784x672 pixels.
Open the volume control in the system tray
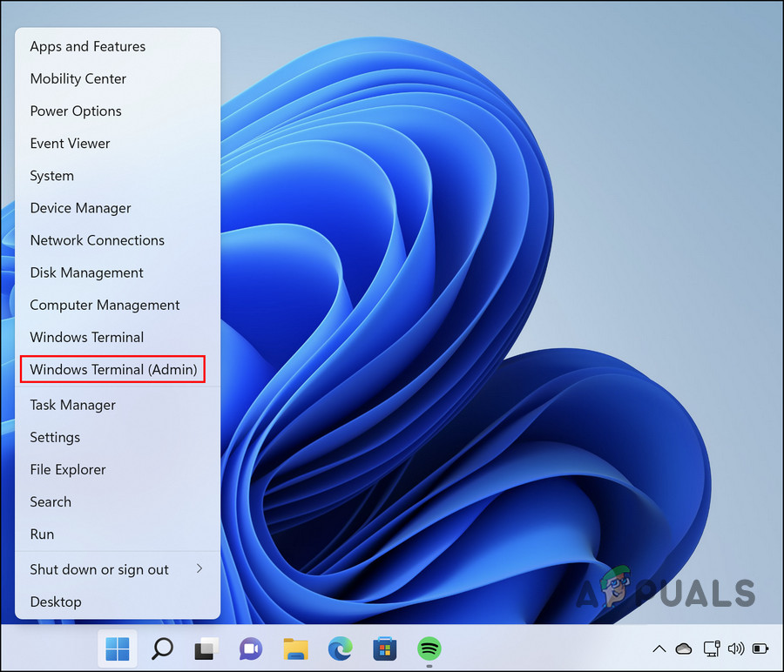coord(736,648)
